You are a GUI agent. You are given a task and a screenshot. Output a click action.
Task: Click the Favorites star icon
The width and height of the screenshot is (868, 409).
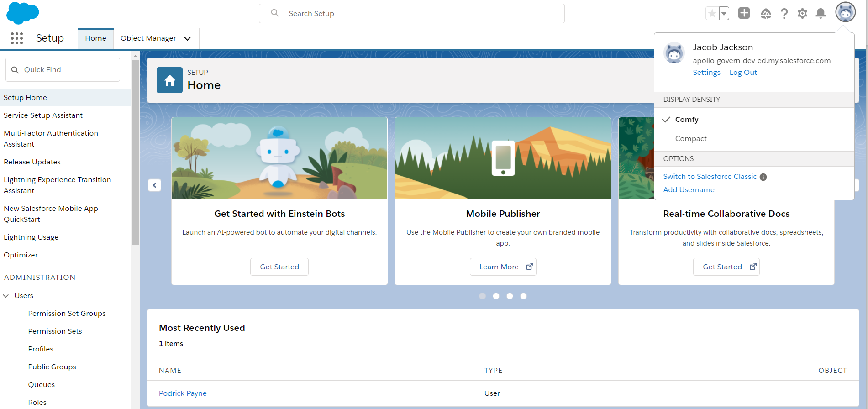pyautogui.click(x=712, y=14)
